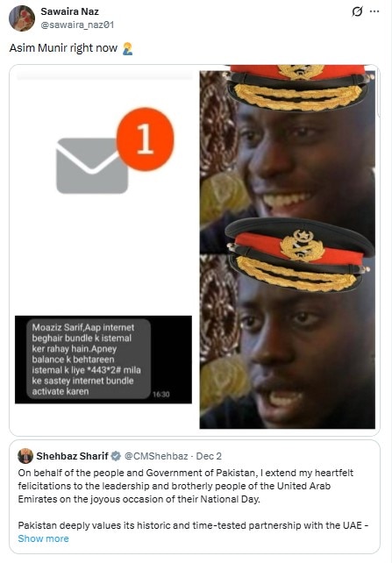Click the Shehbaz Sharif name in the quote

pos(72,456)
